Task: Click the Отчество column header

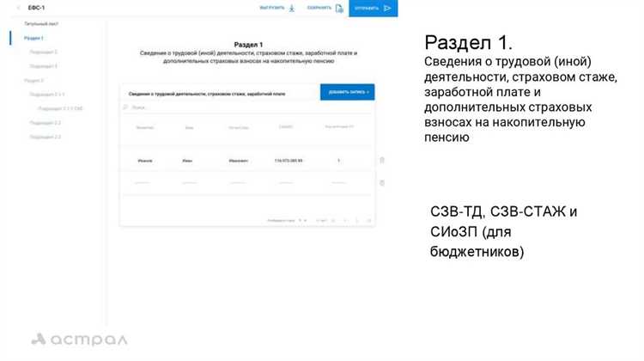Action: (x=239, y=127)
